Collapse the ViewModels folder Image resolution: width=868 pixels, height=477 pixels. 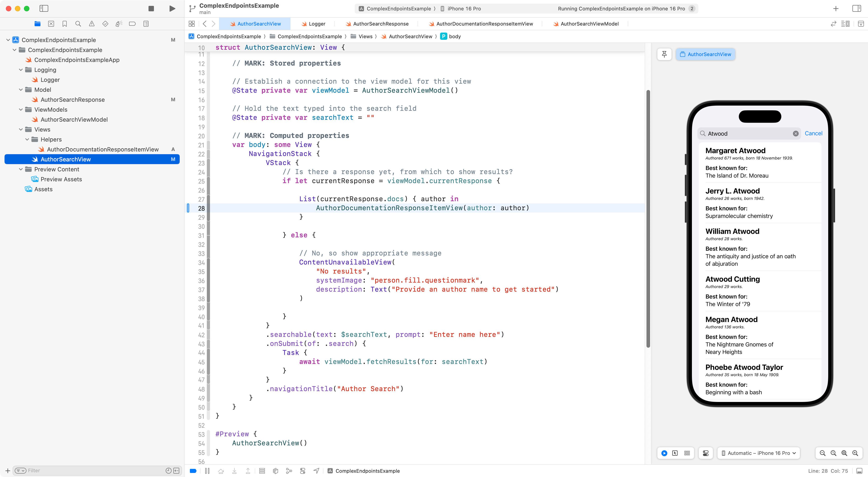point(21,110)
